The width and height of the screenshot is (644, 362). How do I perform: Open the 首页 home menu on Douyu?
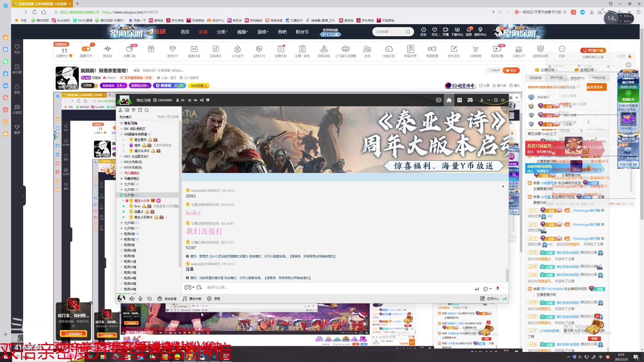(185, 32)
